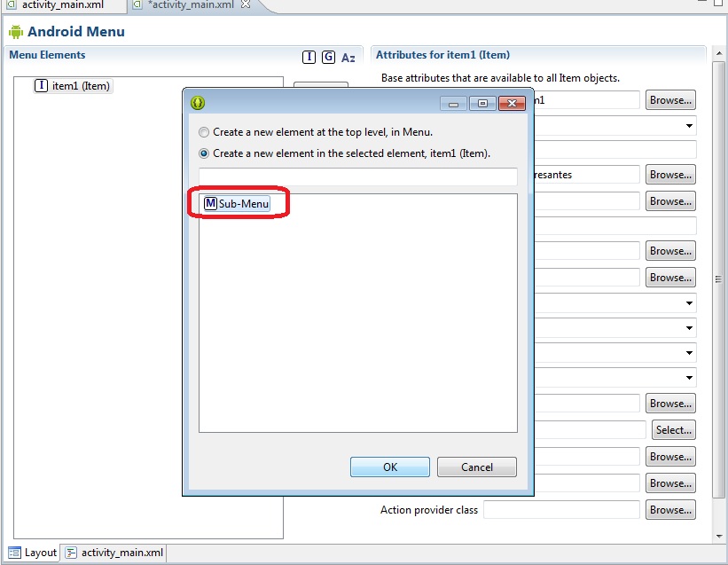Open the second attribute dropdown below the first Browse
This screenshot has height=565, width=728.
click(x=689, y=126)
